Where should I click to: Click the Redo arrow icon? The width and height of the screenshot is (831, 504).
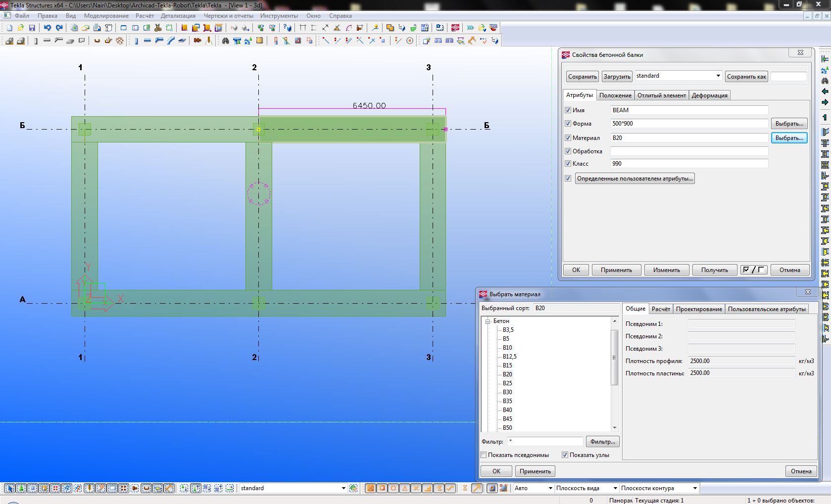pos(59,28)
